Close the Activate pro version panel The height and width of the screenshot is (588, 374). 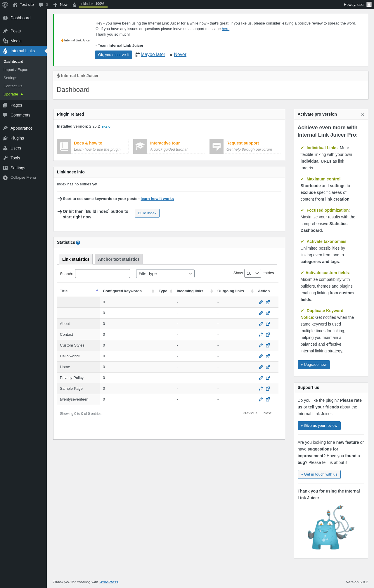point(363,115)
